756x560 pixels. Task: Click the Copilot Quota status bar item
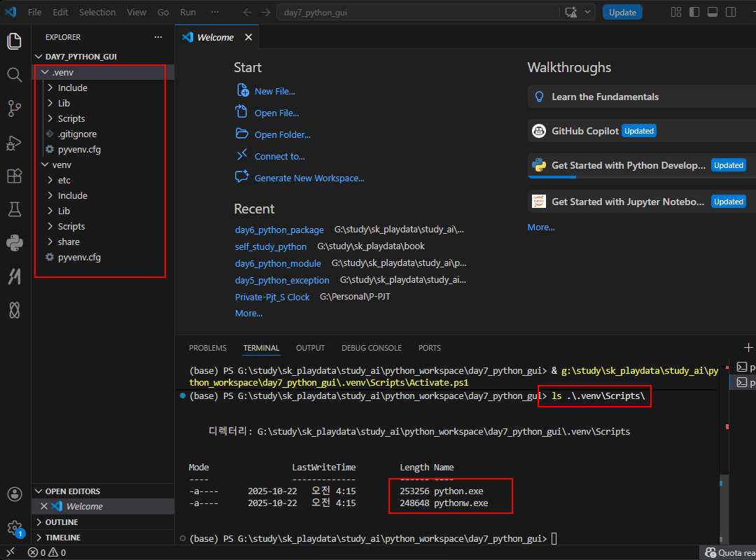729,552
